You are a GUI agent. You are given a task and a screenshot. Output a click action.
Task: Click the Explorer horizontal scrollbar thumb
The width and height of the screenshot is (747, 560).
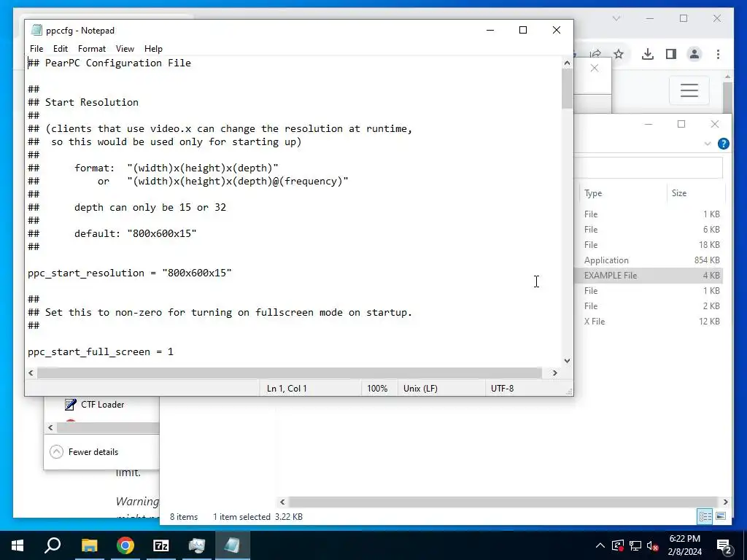[x=503, y=502]
